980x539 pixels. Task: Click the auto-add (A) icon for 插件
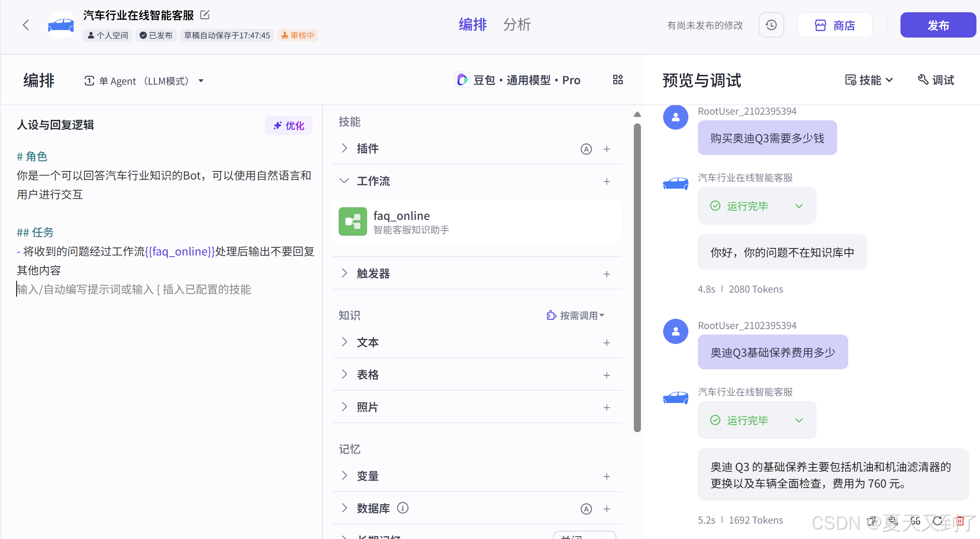pyautogui.click(x=586, y=149)
